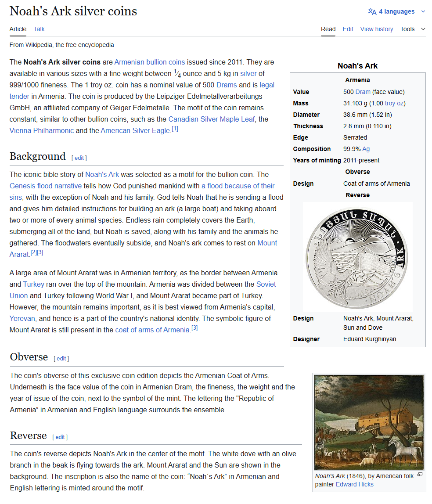432x504 pixels.
Task: View the Noah's Ark silver coin image
Action: coord(357,257)
